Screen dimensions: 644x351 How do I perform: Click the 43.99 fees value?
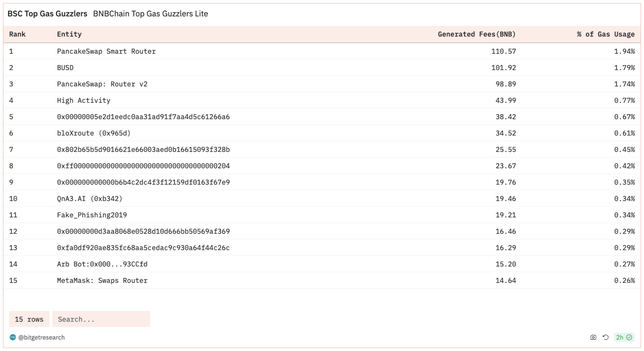pos(506,100)
